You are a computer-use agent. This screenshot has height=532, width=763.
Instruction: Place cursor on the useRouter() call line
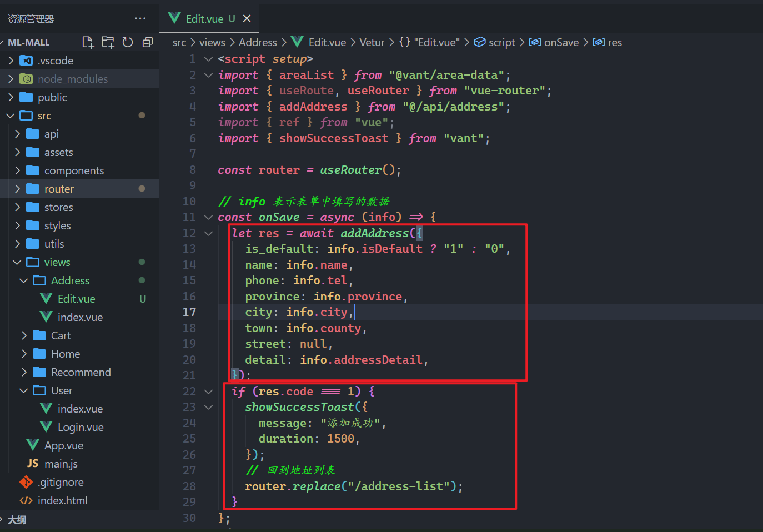click(309, 170)
